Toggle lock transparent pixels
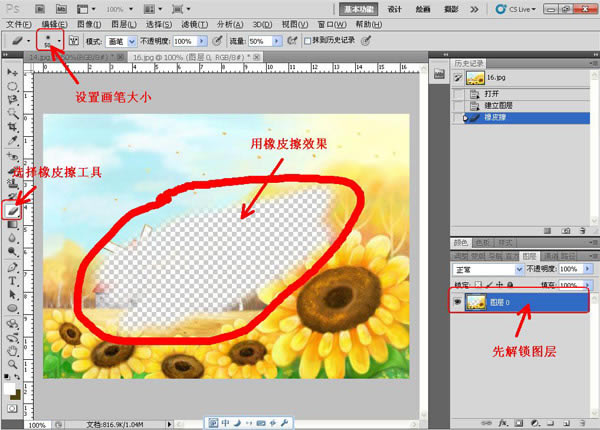Screen dimensions: 600x430 click(478, 285)
